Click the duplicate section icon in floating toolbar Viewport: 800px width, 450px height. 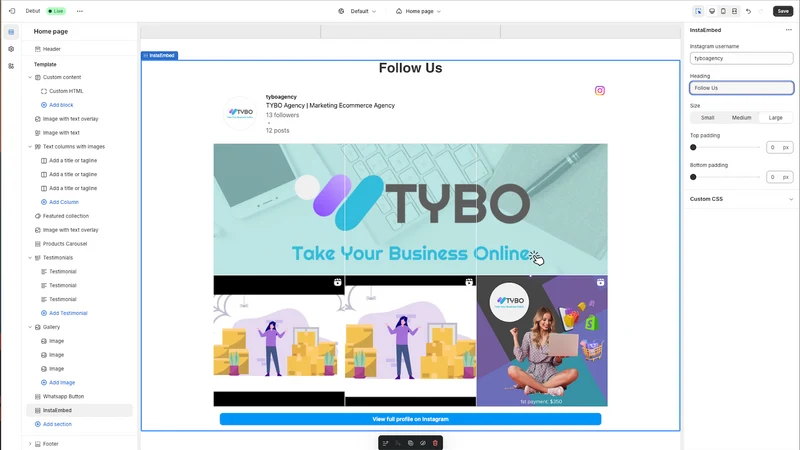410,443
